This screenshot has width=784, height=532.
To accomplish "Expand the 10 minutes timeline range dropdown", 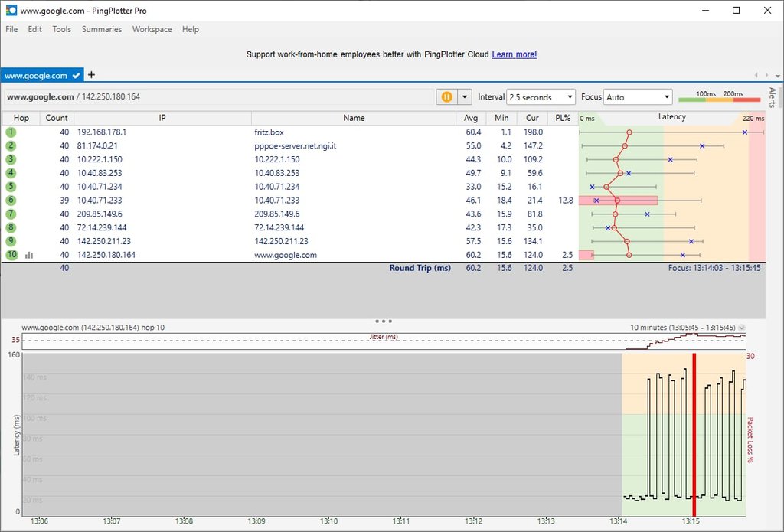I will point(741,328).
